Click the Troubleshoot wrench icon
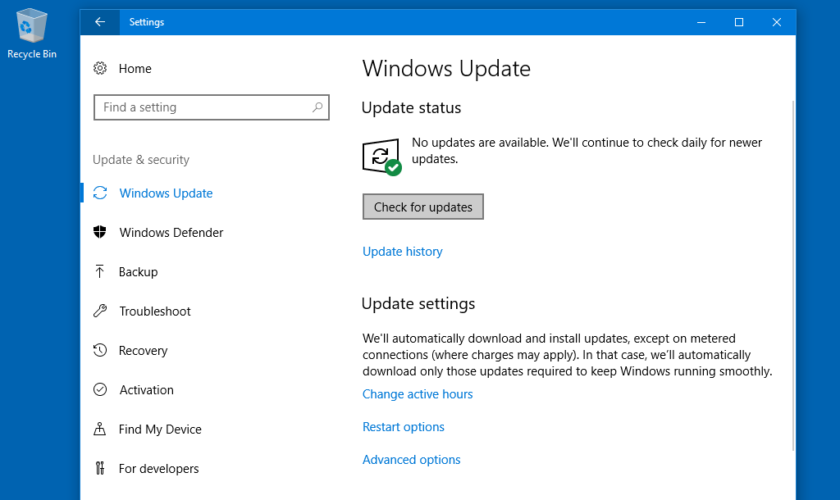 (100, 311)
